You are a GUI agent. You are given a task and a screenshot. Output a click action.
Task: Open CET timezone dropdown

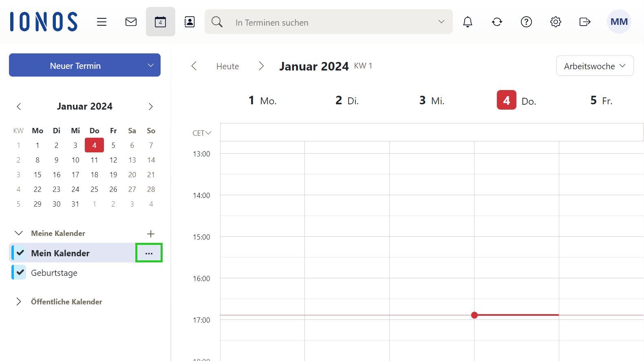click(x=202, y=133)
